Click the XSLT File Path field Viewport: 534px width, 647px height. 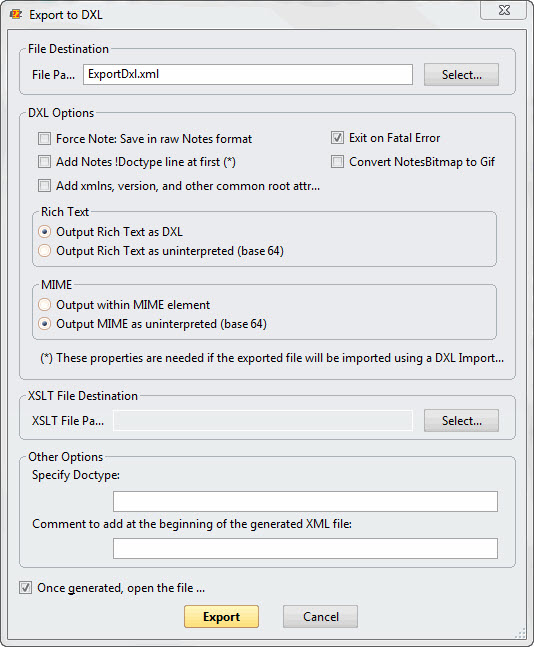click(263, 420)
